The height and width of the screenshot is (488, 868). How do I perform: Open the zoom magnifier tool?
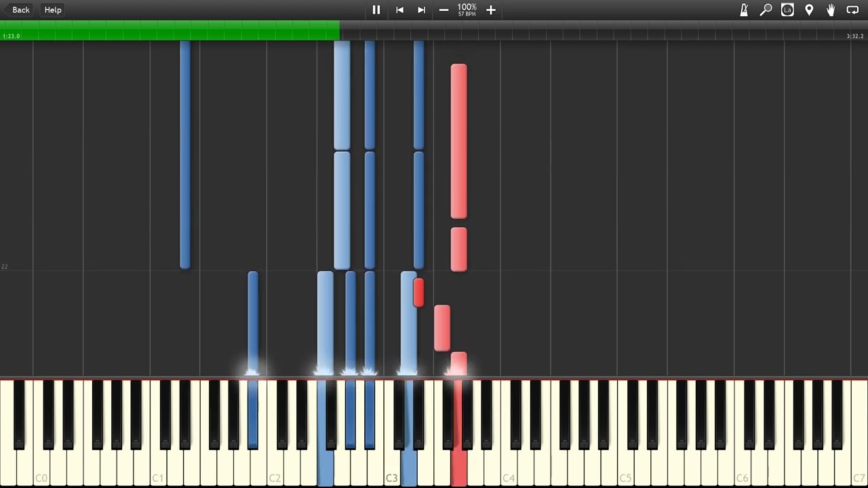(x=766, y=10)
